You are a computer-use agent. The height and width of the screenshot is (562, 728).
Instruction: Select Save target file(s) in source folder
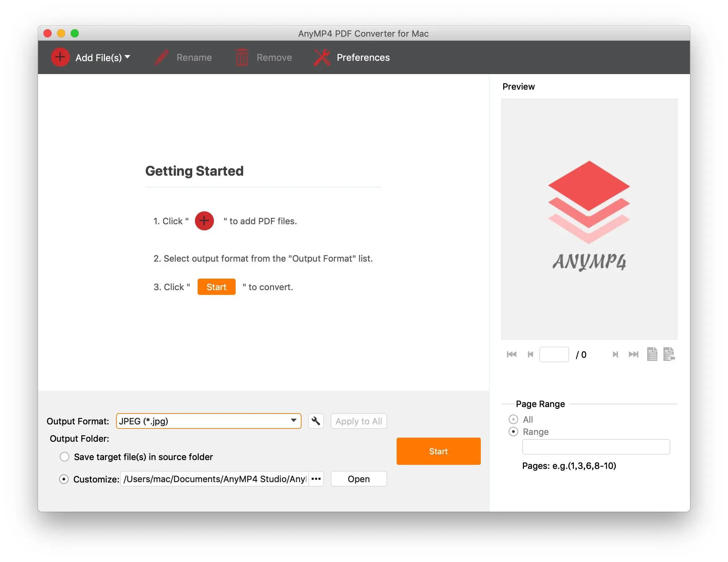[64, 457]
